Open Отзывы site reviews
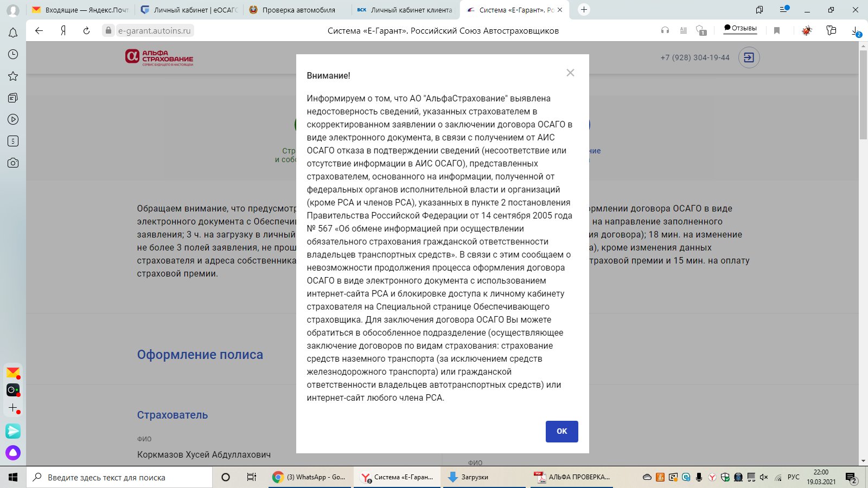 [x=740, y=28]
